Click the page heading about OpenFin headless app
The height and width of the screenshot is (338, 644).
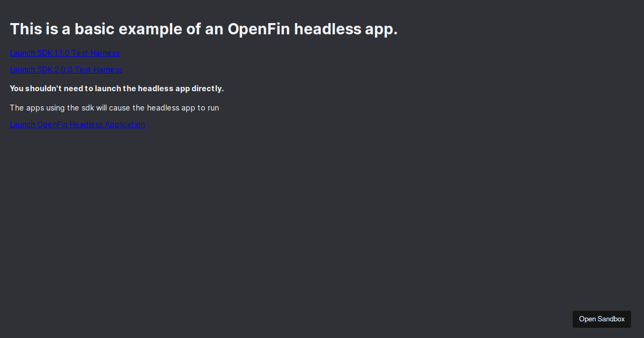204,29
